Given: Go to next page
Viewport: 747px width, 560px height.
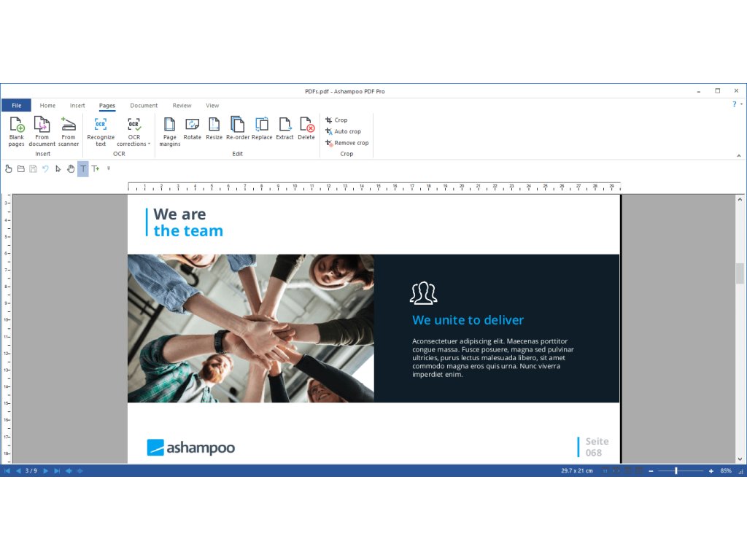Looking at the screenshot, I should click(46, 470).
